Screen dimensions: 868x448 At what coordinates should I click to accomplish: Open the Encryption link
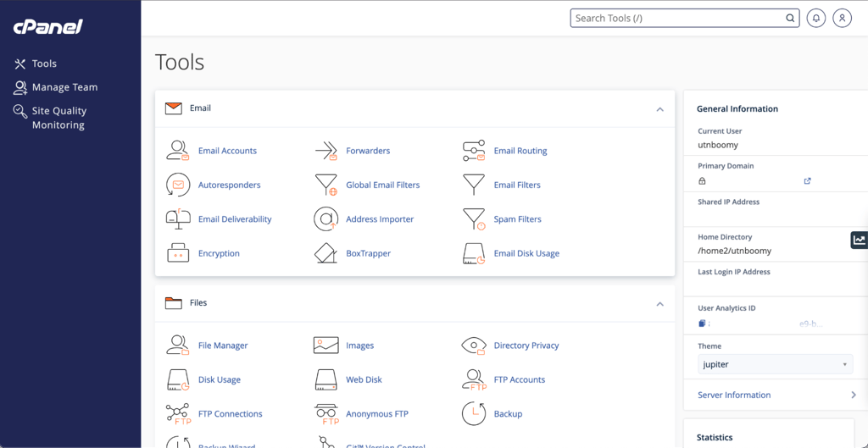point(219,253)
